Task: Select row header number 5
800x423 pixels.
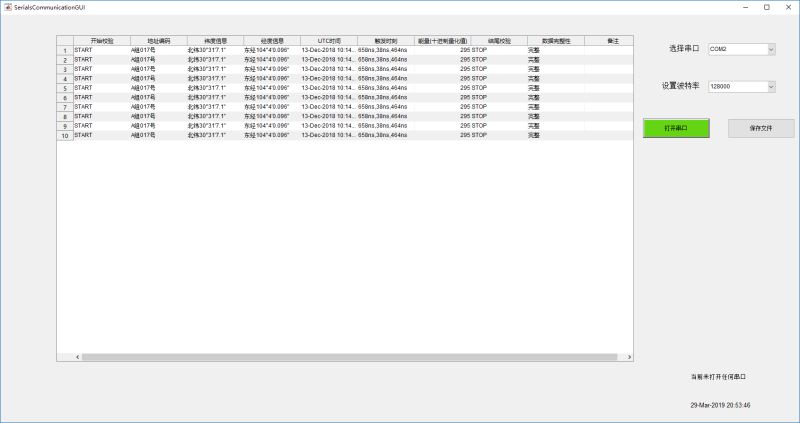Action: 65,88
